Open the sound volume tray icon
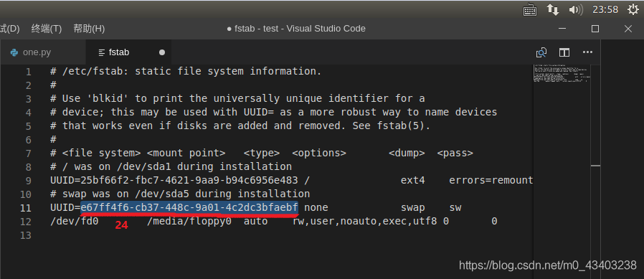This screenshot has width=644, height=279. (x=576, y=9)
